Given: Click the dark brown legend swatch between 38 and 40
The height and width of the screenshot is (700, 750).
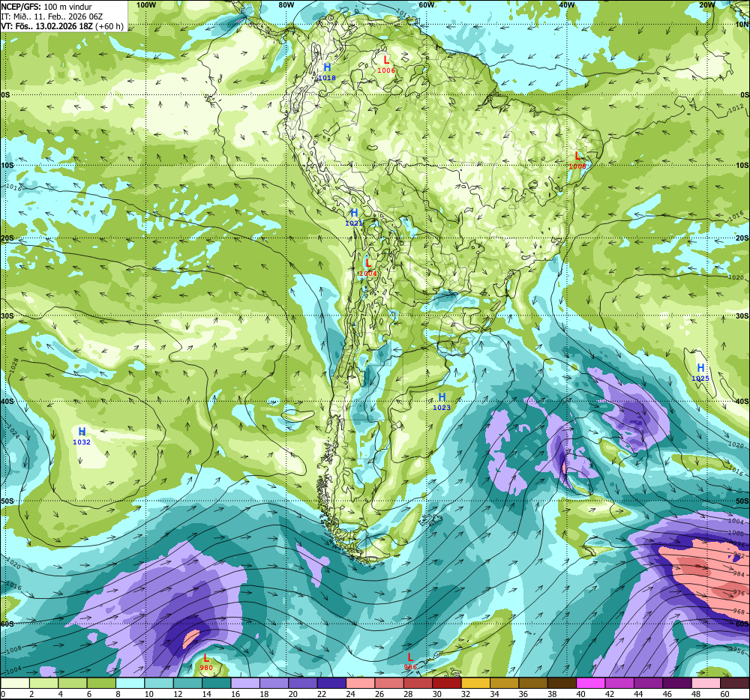Looking at the screenshot, I should click(x=562, y=683).
